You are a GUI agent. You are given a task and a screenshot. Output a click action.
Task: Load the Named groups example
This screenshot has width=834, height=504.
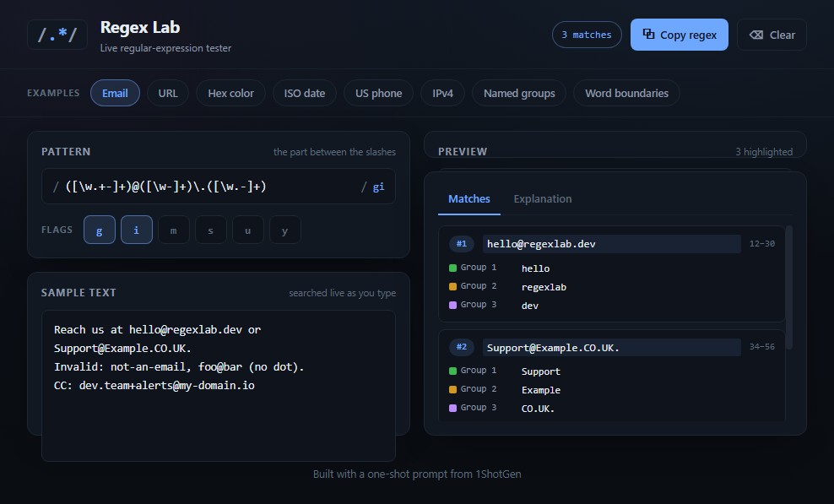[x=519, y=93]
